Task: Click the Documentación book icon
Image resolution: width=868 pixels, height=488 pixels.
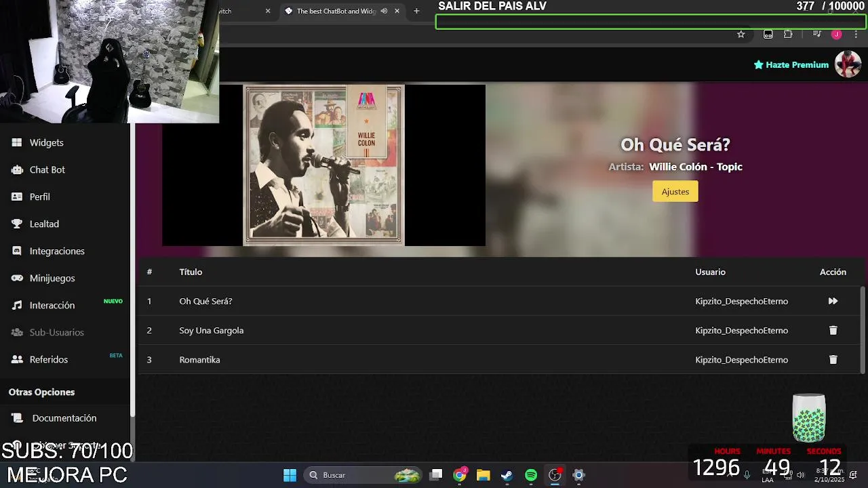Action: tap(17, 418)
